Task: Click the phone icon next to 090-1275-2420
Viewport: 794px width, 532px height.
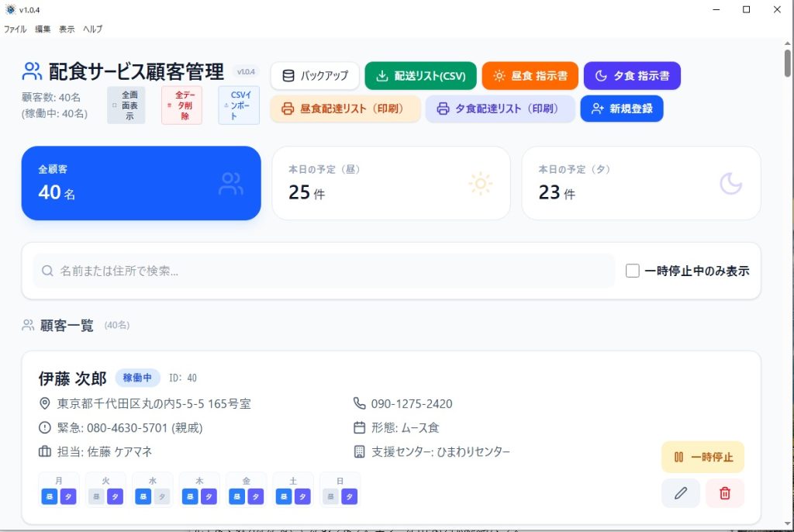Action: (359, 403)
